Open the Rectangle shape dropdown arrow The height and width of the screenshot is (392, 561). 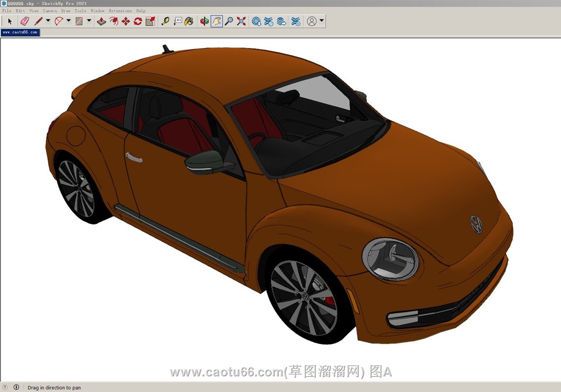click(x=89, y=21)
